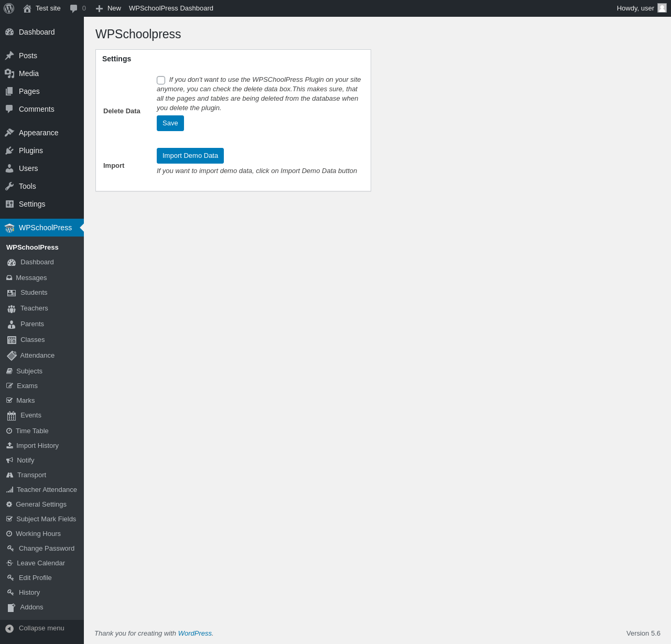This screenshot has height=644, width=671.
Task: Click the plus icon beside New
Action: pyautogui.click(x=99, y=8)
